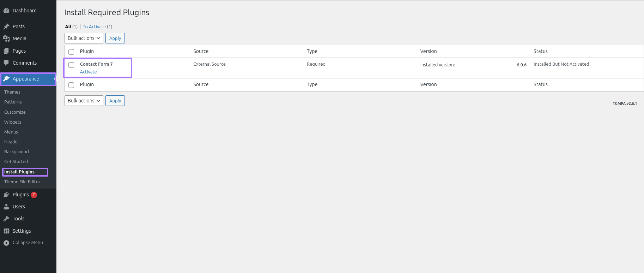Image resolution: width=644 pixels, height=273 pixels.
Task: Click the Plugins plug icon
Action: tap(6, 195)
